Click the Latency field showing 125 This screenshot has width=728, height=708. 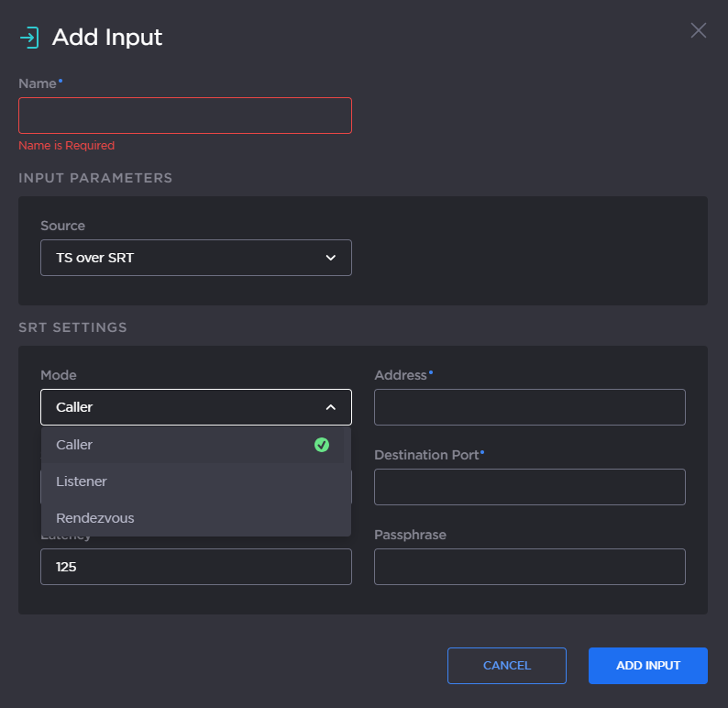click(195, 567)
